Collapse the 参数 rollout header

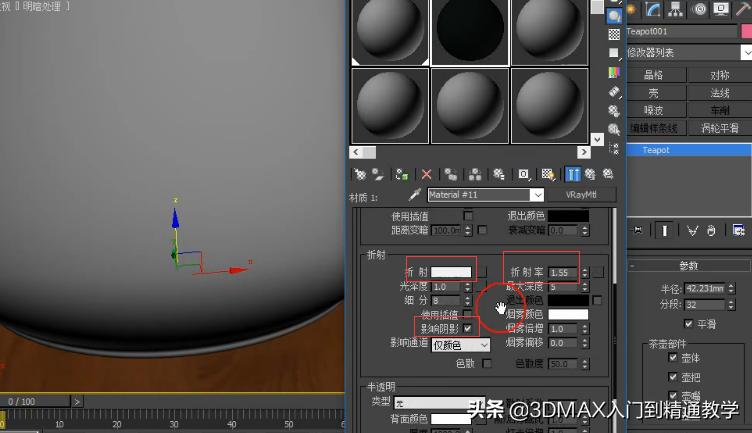pyautogui.click(x=689, y=265)
